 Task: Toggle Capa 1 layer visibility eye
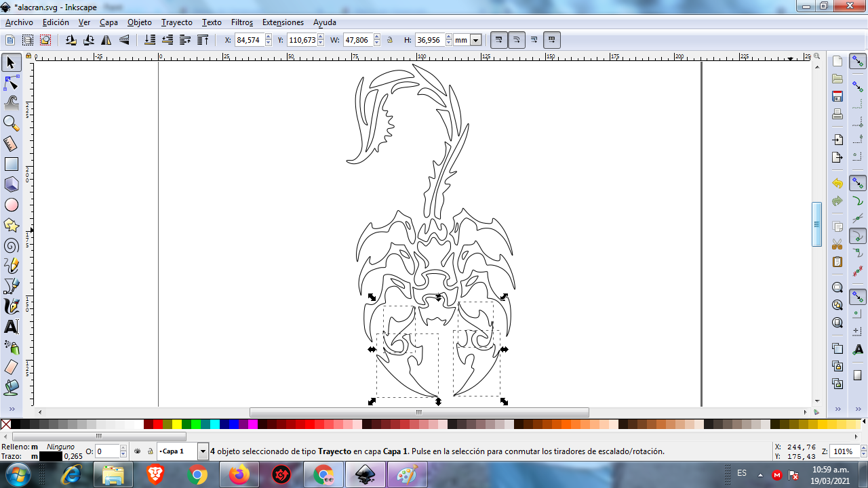point(138,451)
